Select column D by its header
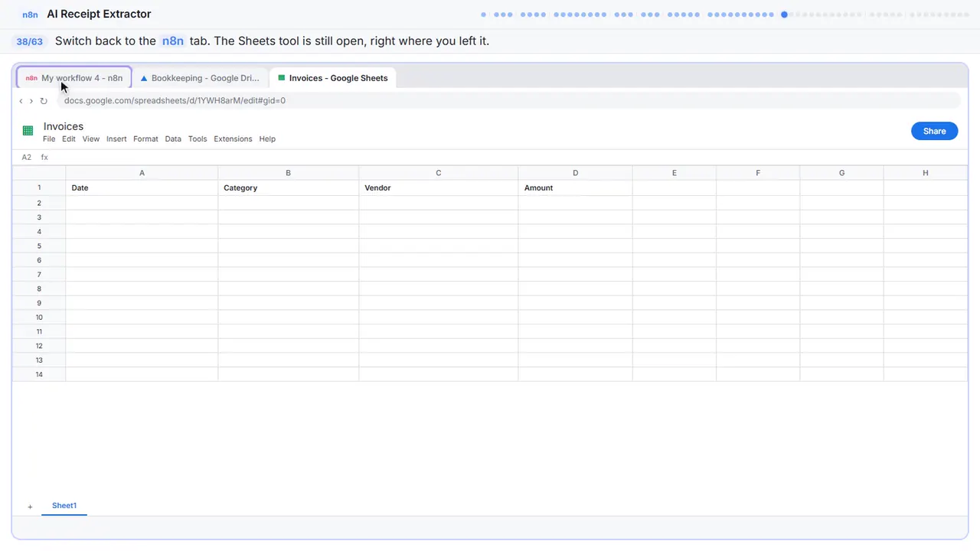The height and width of the screenshot is (551, 980). 575,173
